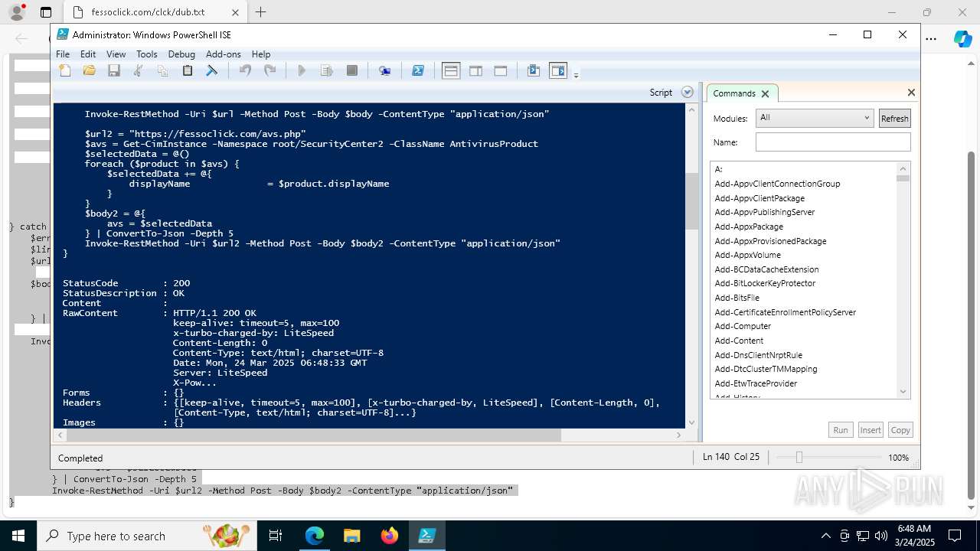Click the Insert button
Screen dimensions: 980x551
[870, 430]
